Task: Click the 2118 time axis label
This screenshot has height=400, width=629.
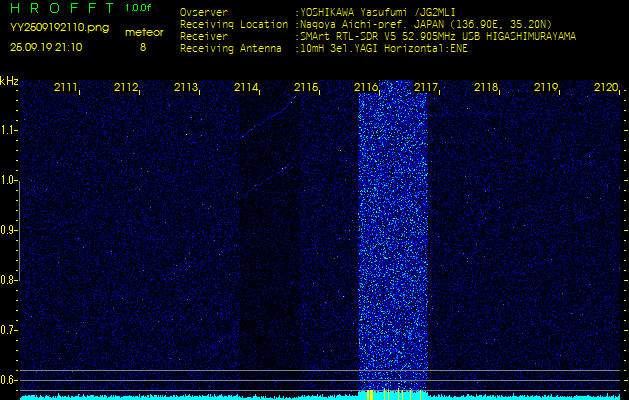Action: coord(486,87)
